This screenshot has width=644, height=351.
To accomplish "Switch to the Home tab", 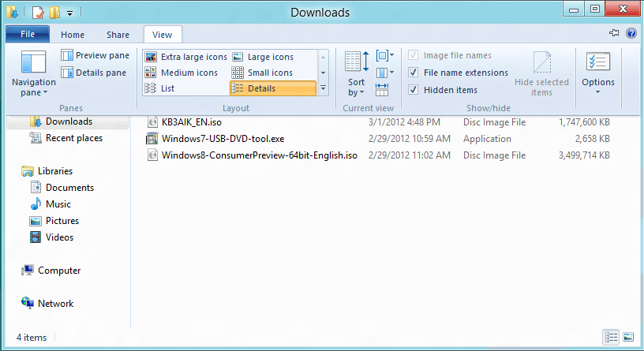I will tap(73, 35).
